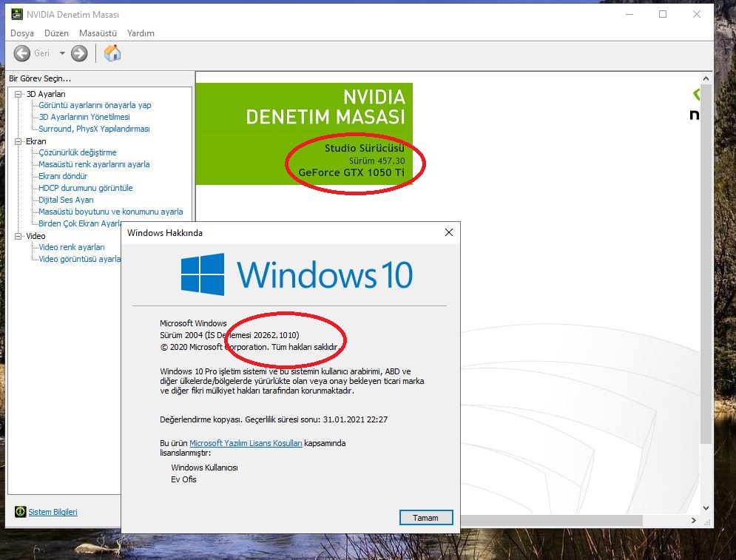
Task: Click the vertical scrollbar up arrow
Action: (706, 78)
